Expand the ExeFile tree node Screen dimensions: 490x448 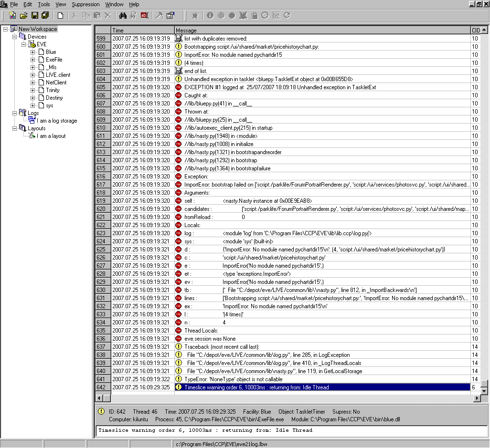point(32,60)
